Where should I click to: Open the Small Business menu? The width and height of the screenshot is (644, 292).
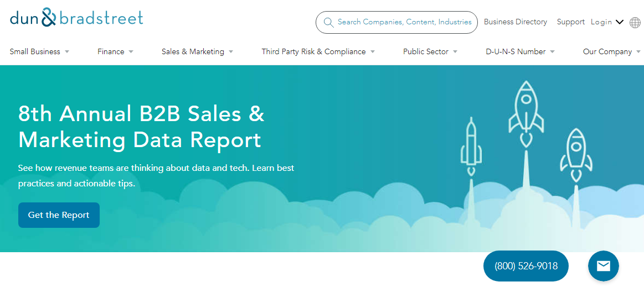coord(35,51)
